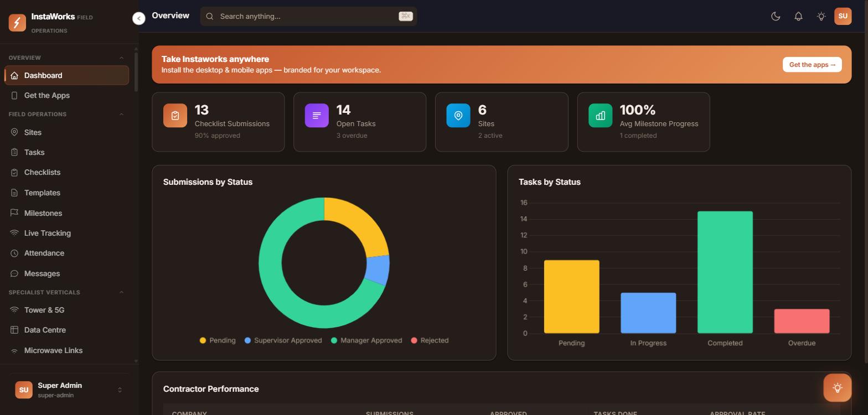868x415 pixels.
Task: Click the blue Sites card icon
Action: point(458,116)
